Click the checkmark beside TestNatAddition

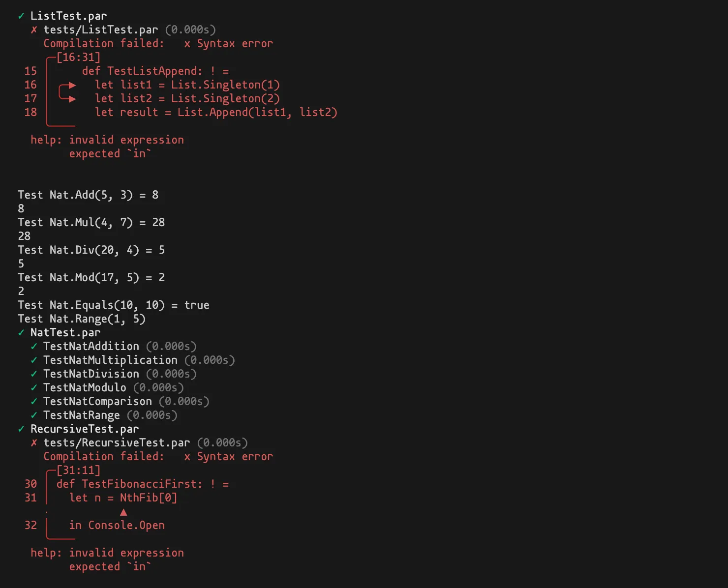(34, 347)
